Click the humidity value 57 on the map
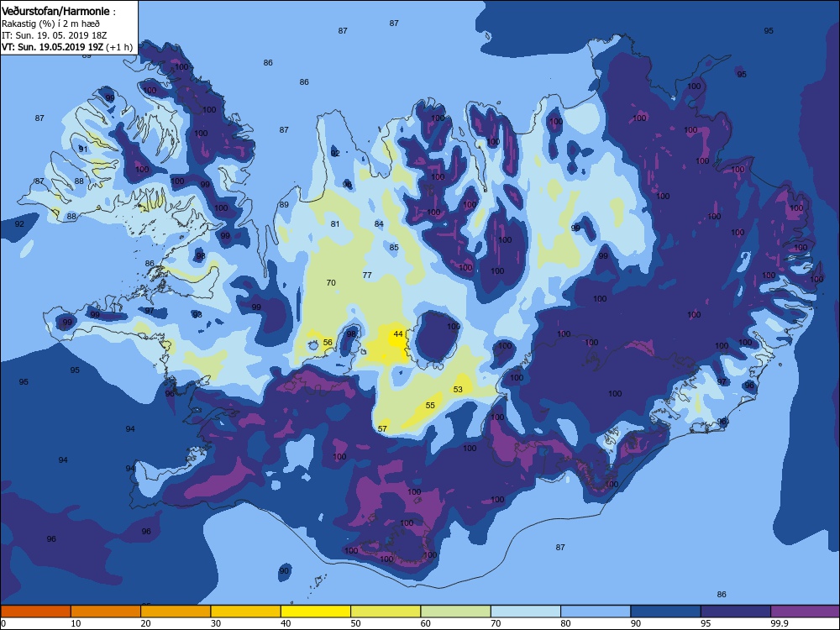840x630 pixels. 382,428
